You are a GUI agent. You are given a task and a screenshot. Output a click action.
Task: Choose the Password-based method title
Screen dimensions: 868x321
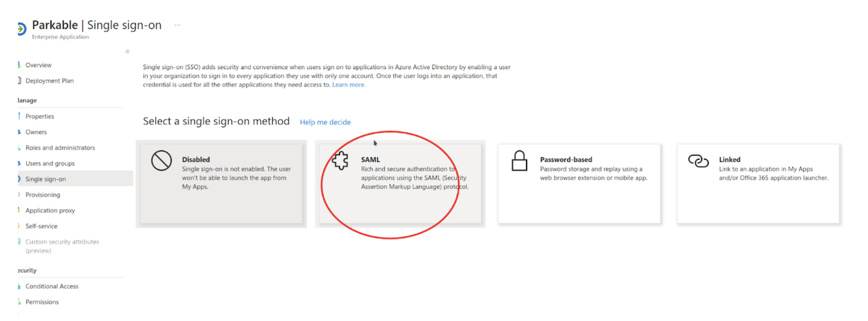pyautogui.click(x=566, y=159)
